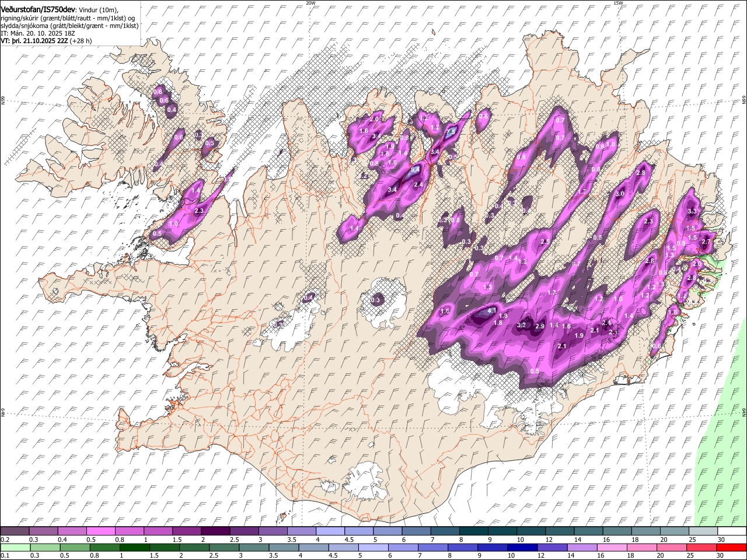The height and width of the screenshot is (560, 747).
Task: Click the snow-scale swatch starting at 0.2
Action: coord(15,531)
